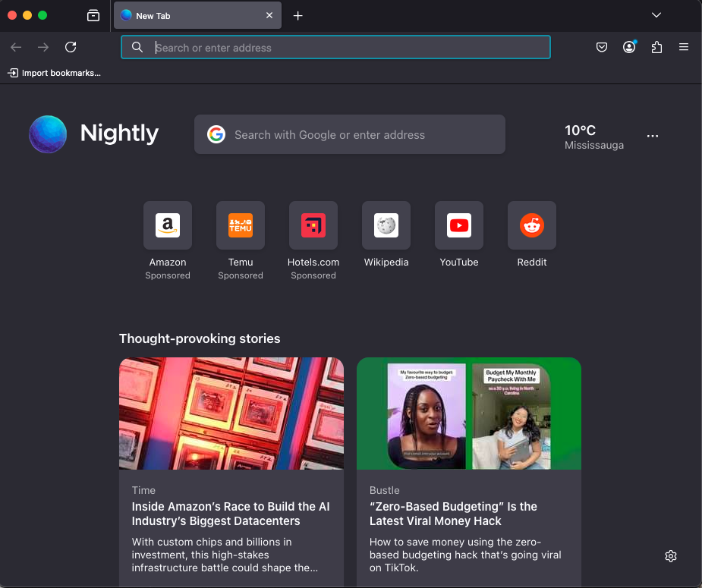This screenshot has width=702, height=588.
Task: Open the Firefox account icon
Action: pos(629,47)
